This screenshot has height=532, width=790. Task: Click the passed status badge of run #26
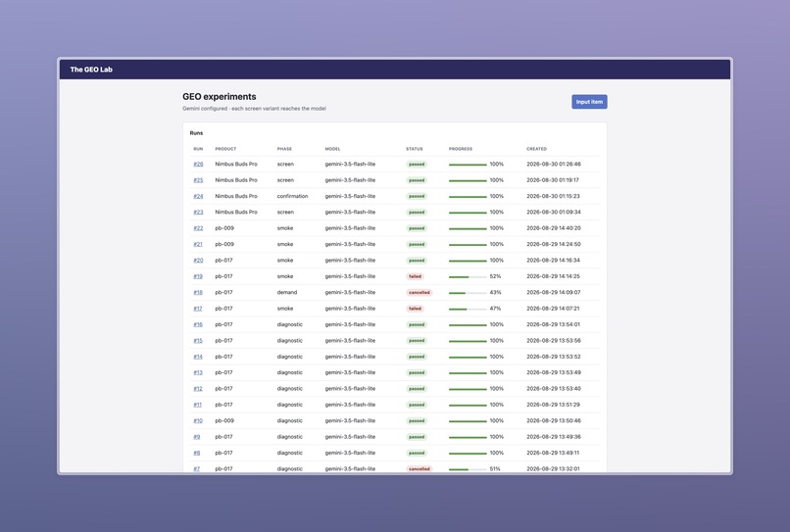[417, 165]
